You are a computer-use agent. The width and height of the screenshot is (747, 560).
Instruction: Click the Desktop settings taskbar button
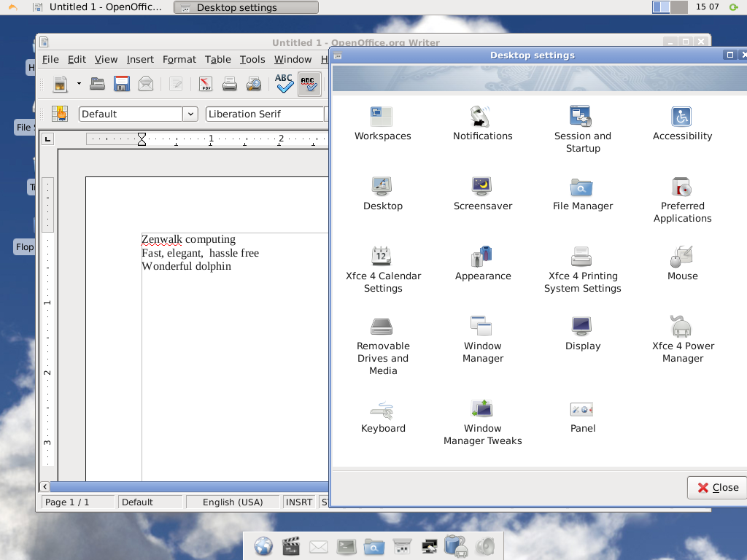click(x=246, y=7)
